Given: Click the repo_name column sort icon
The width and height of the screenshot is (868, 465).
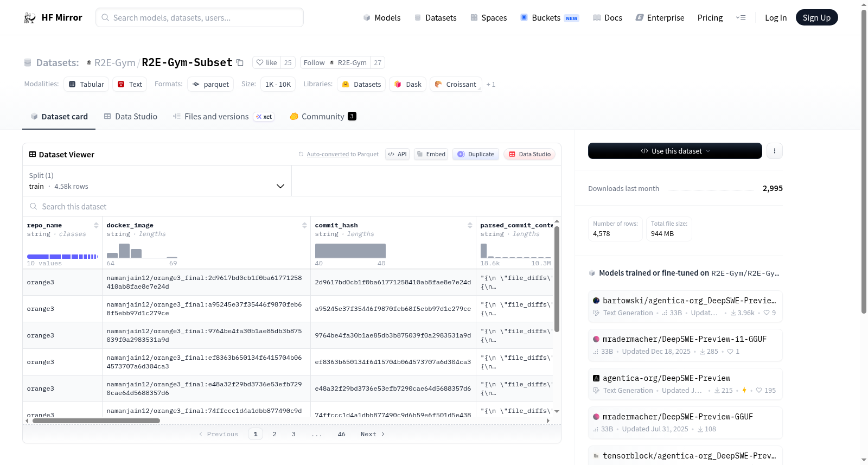Looking at the screenshot, I should point(96,225).
